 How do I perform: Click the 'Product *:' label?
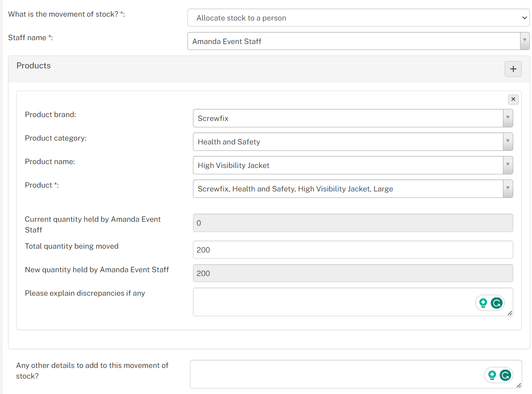coord(42,185)
